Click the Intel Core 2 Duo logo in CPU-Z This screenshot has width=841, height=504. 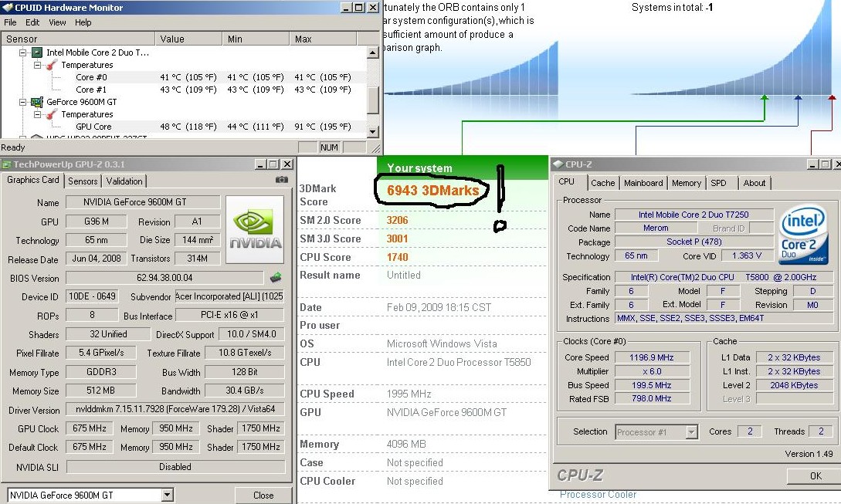(802, 236)
